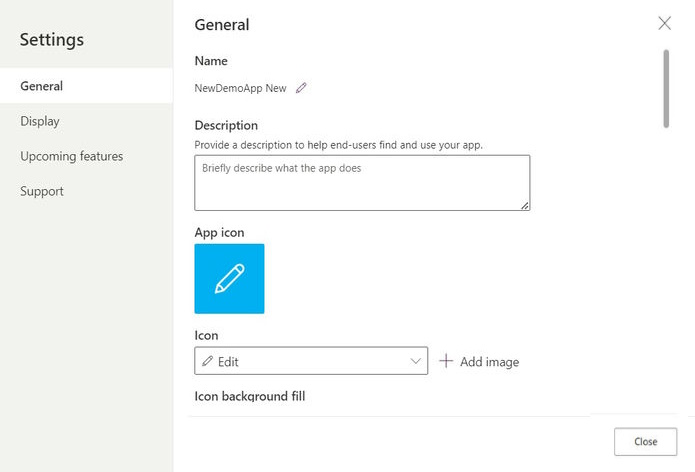
Task: Close settings with the X icon
Action: [665, 23]
